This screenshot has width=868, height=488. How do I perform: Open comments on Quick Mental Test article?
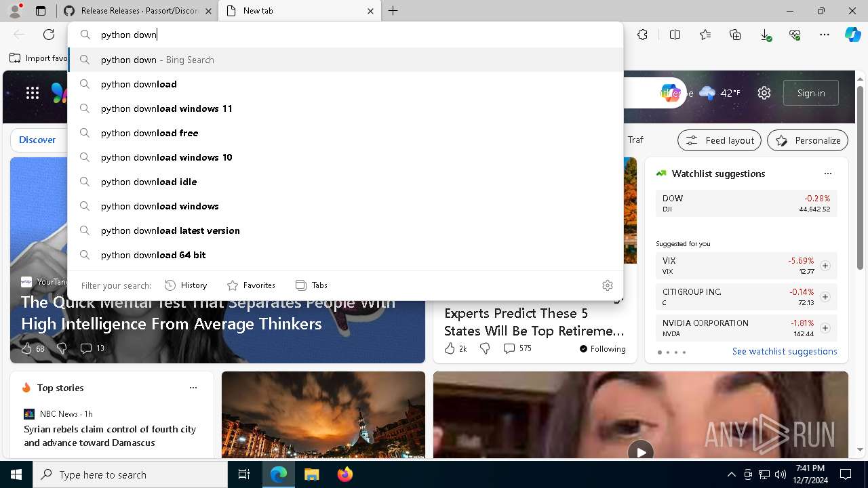click(92, 348)
